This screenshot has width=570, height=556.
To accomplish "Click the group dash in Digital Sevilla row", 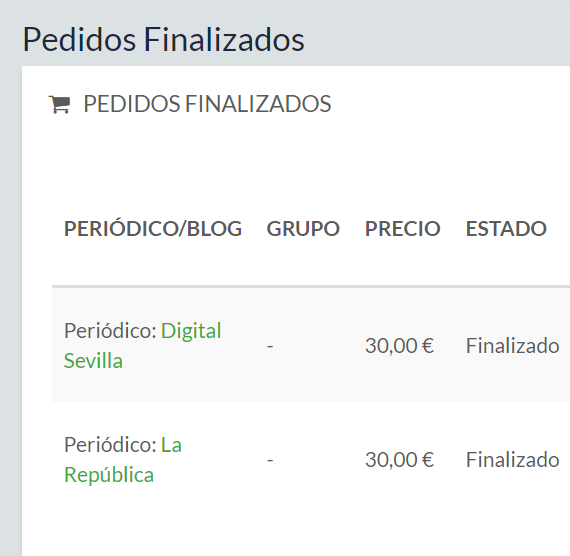I will [x=270, y=346].
